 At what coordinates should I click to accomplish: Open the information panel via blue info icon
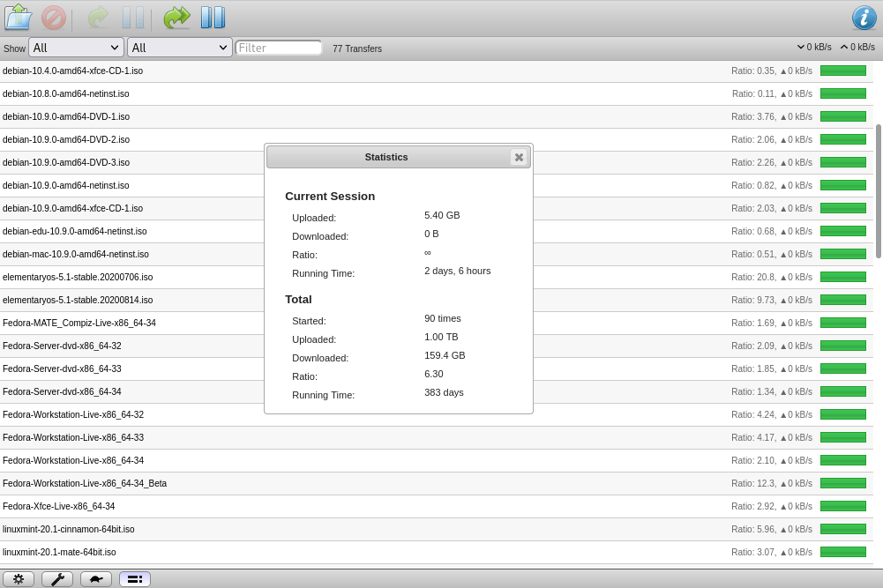click(864, 17)
